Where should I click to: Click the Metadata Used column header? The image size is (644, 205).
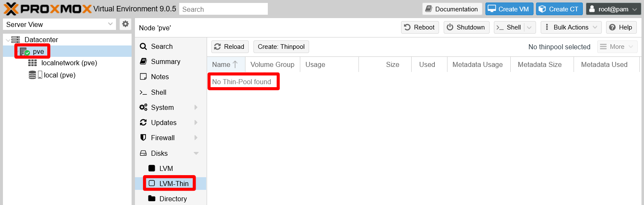[606, 64]
